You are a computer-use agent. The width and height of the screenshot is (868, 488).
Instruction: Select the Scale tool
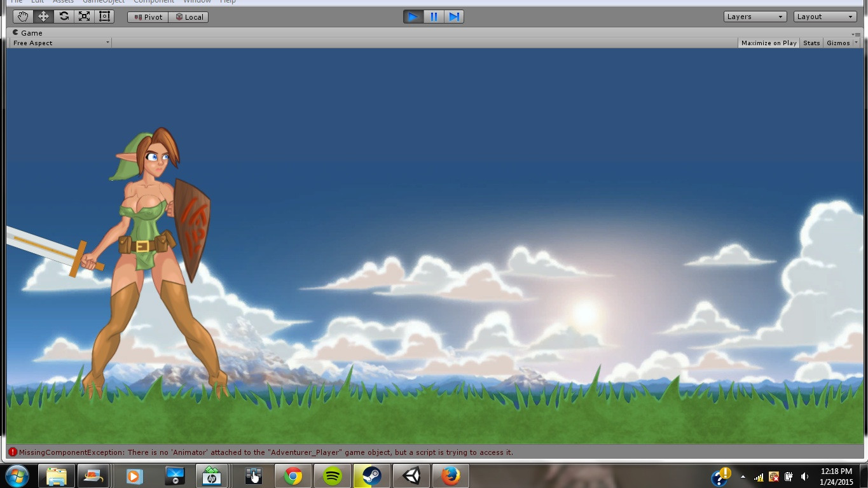pos(84,17)
